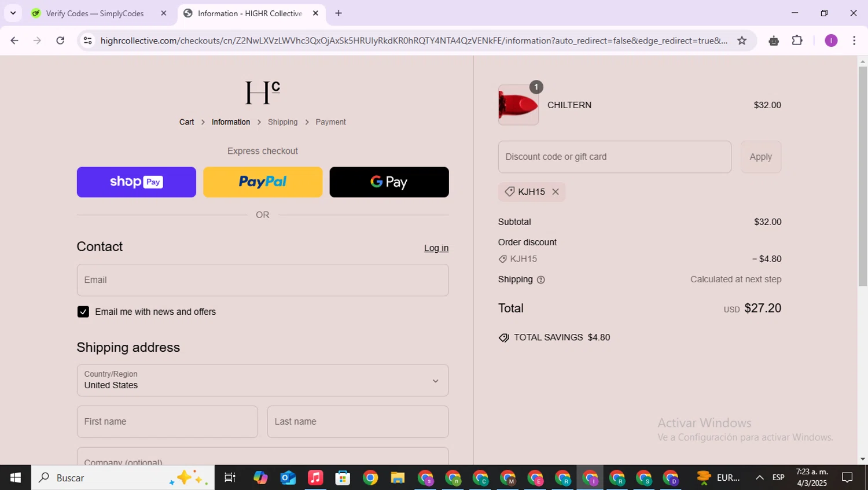
Task: Click the CHILTERN red lipstick thumbnail
Action: (x=518, y=105)
